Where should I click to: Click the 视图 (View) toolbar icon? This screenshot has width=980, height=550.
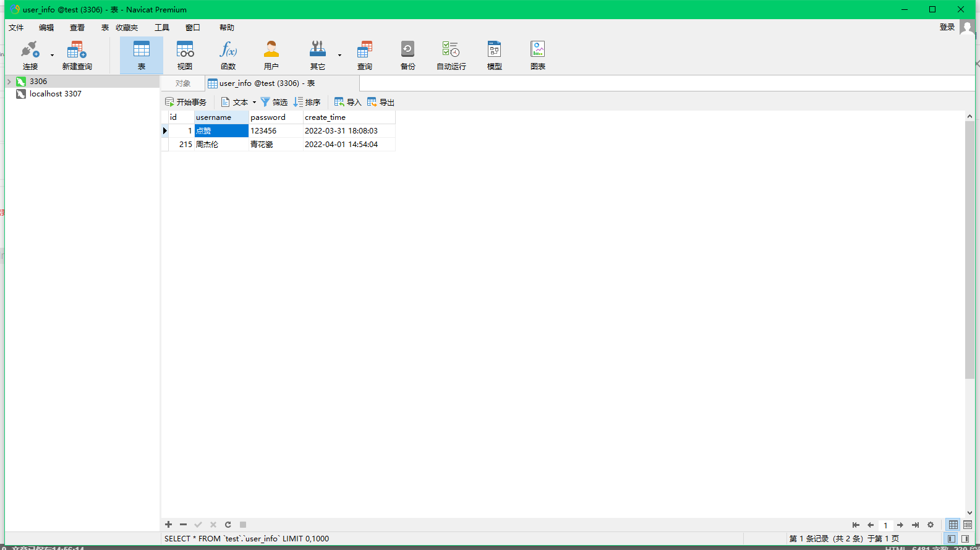point(185,56)
